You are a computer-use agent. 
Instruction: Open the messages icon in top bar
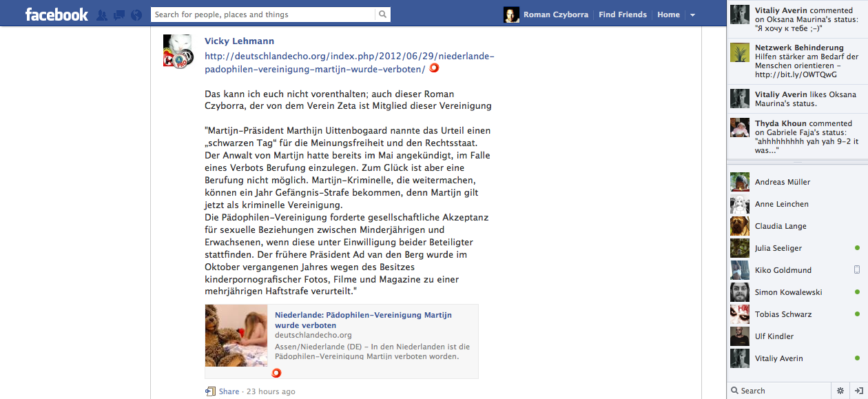[x=118, y=14]
